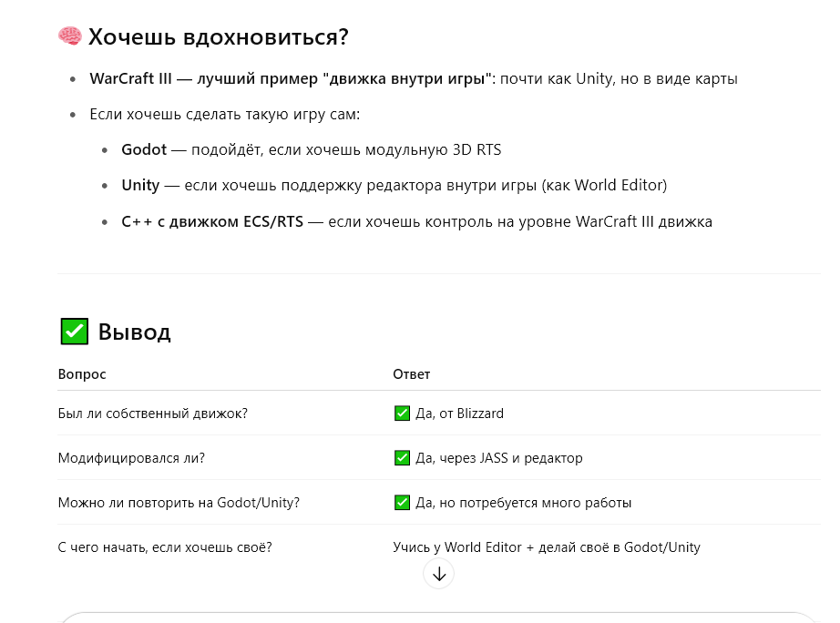This screenshot has width=840, height=623.
Task: Click the bold 'Unity' list item
Action: (x=140, y=185)
